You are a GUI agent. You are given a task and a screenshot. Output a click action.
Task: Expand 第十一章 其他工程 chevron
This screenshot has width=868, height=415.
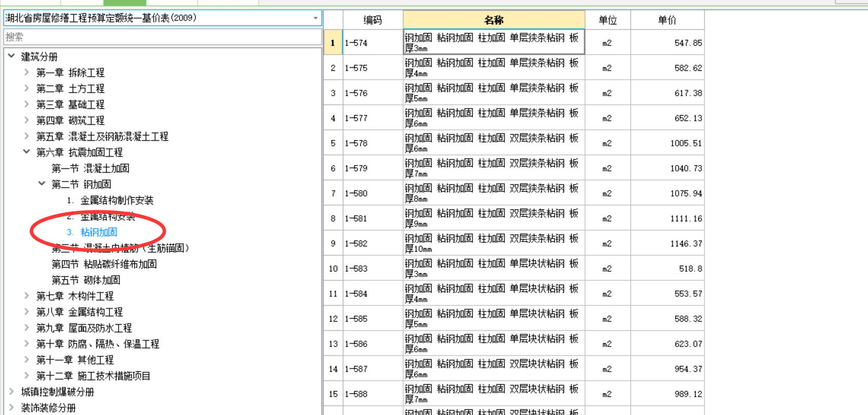coord(26,360)
